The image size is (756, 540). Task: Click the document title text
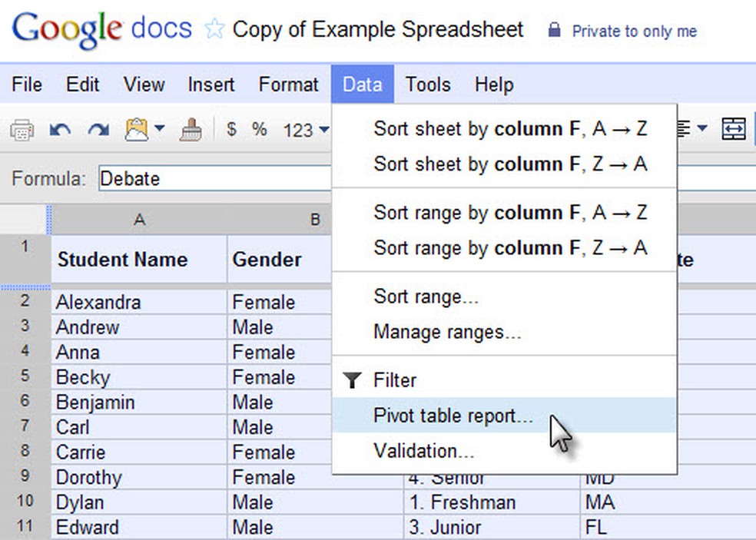(378, 30)
